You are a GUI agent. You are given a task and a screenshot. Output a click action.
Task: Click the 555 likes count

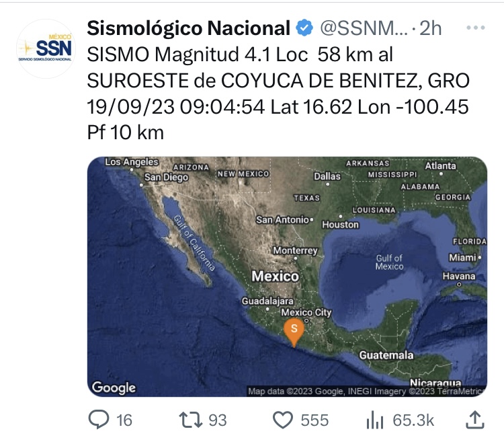(314, 420)
